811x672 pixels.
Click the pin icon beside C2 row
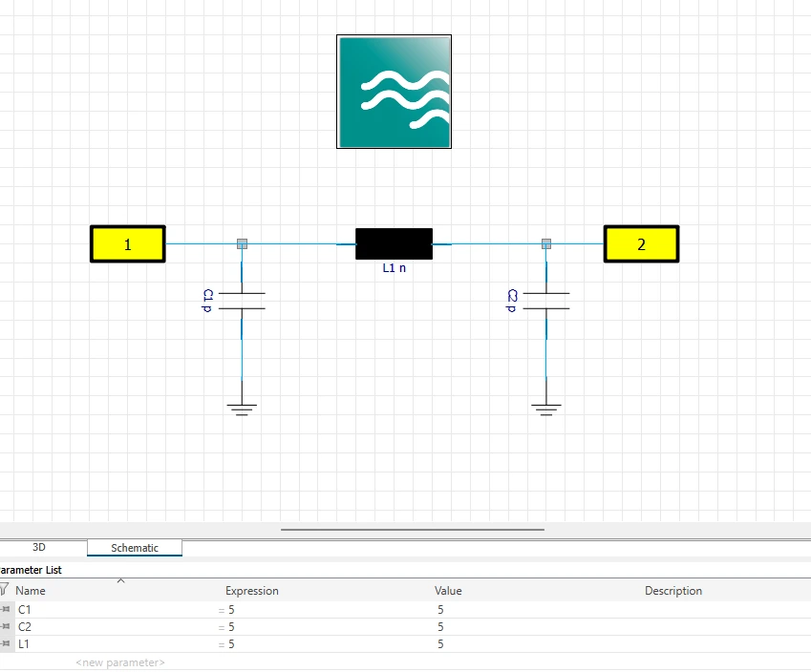pyautogui.click(x=6, y=626)
